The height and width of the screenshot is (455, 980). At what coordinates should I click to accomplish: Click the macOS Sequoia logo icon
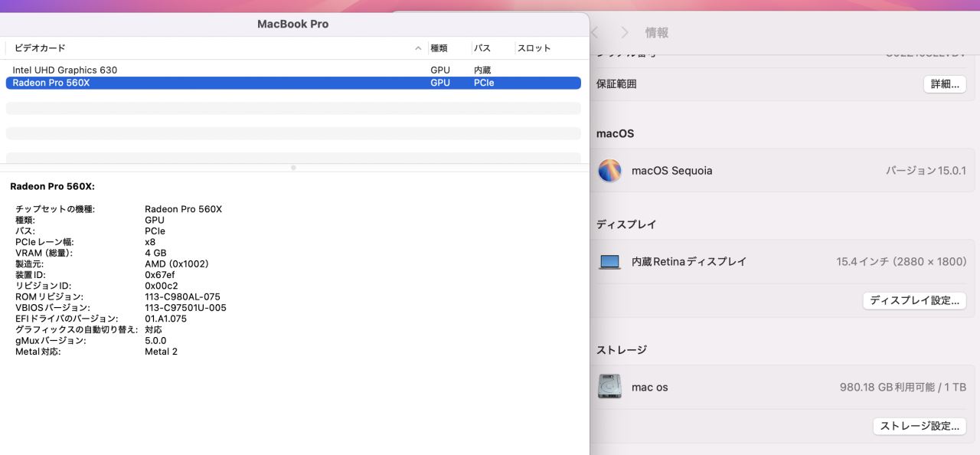[609, 171]
